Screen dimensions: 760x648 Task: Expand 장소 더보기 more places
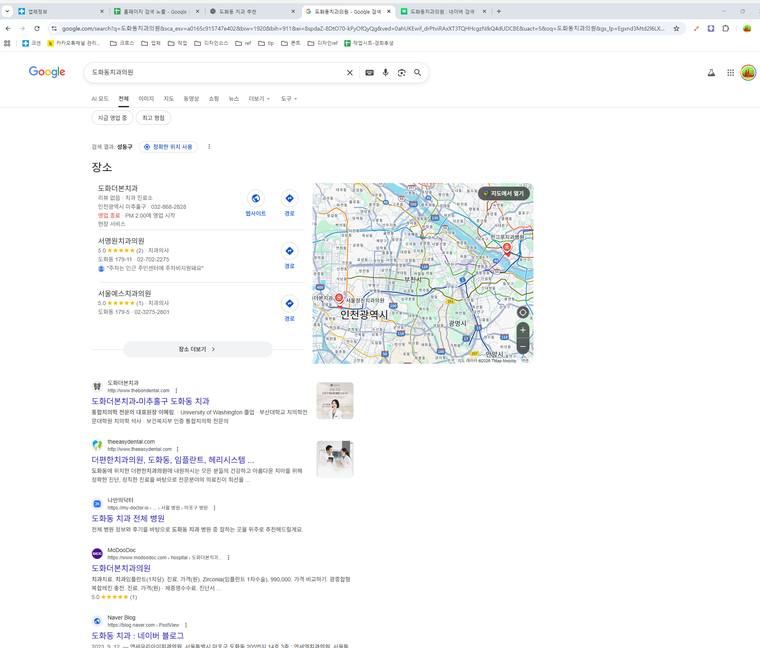(x=197, y=349)
